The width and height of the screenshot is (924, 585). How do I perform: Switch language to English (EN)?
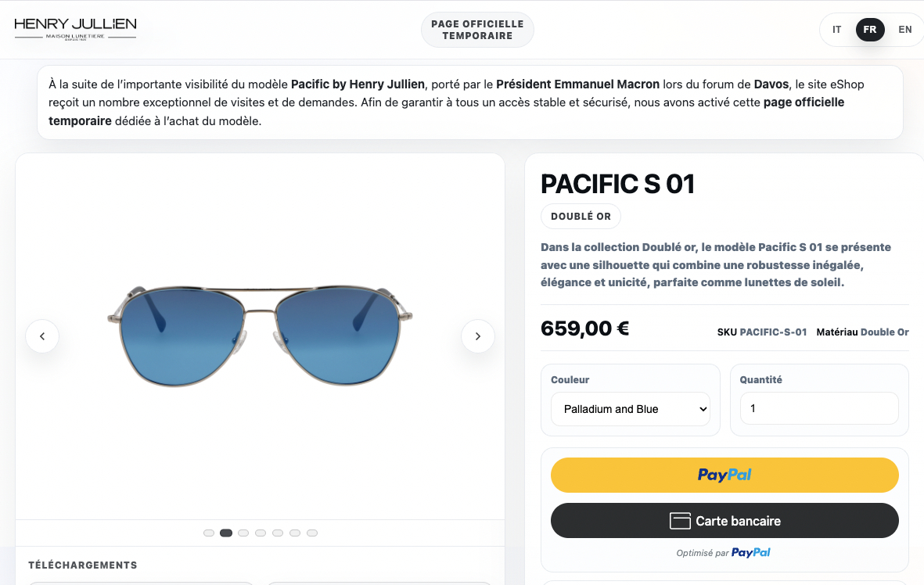tap(905, 30)
